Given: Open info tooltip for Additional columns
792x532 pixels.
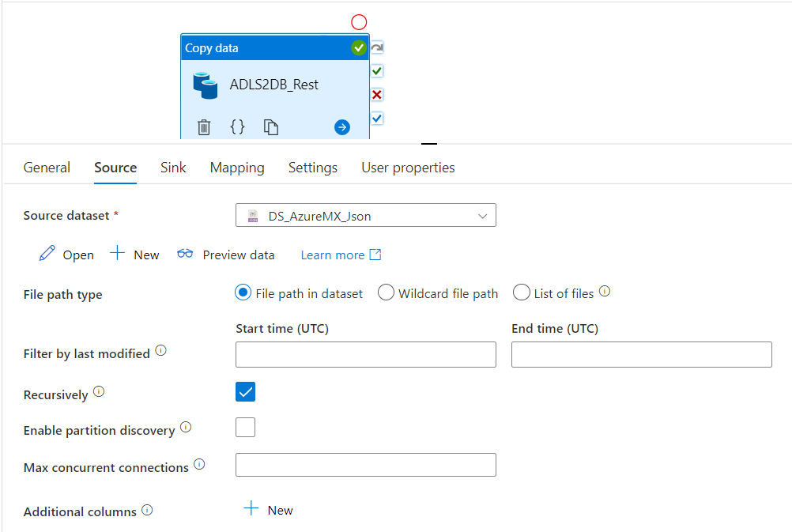Looking at the screenshot, I should click(x=147, y=510).
